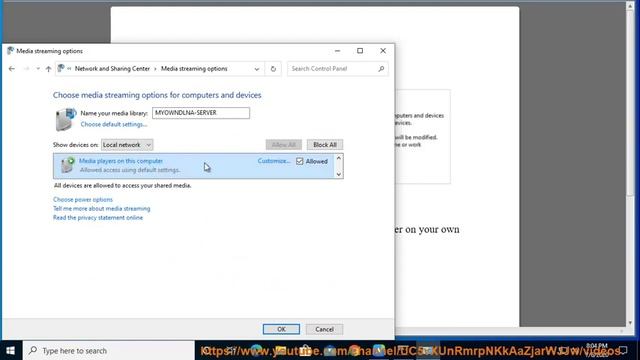The height and width of the screenshot is (360, 640).
Task: Maximize the Media streaming options window
Action: pos(360,51)
